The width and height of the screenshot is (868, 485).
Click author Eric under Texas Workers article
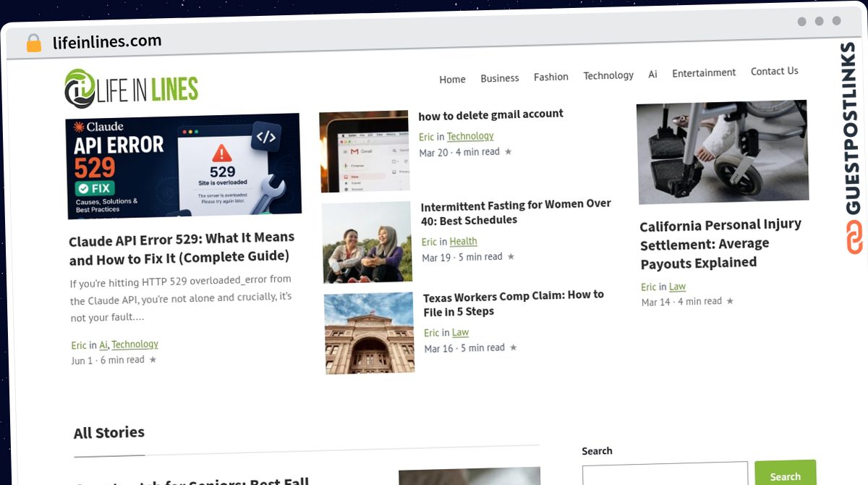click(432, 333)
